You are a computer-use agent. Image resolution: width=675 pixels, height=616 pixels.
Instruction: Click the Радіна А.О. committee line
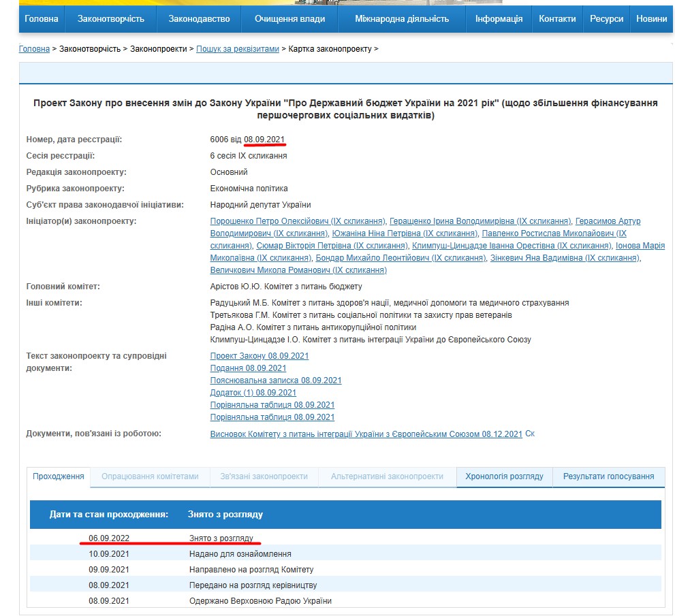point(313,327)
